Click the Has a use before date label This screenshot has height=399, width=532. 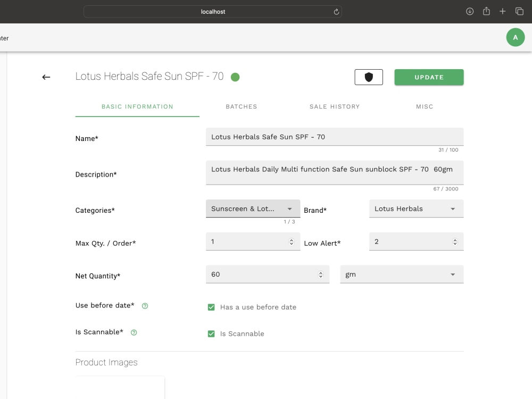(258, 307)
